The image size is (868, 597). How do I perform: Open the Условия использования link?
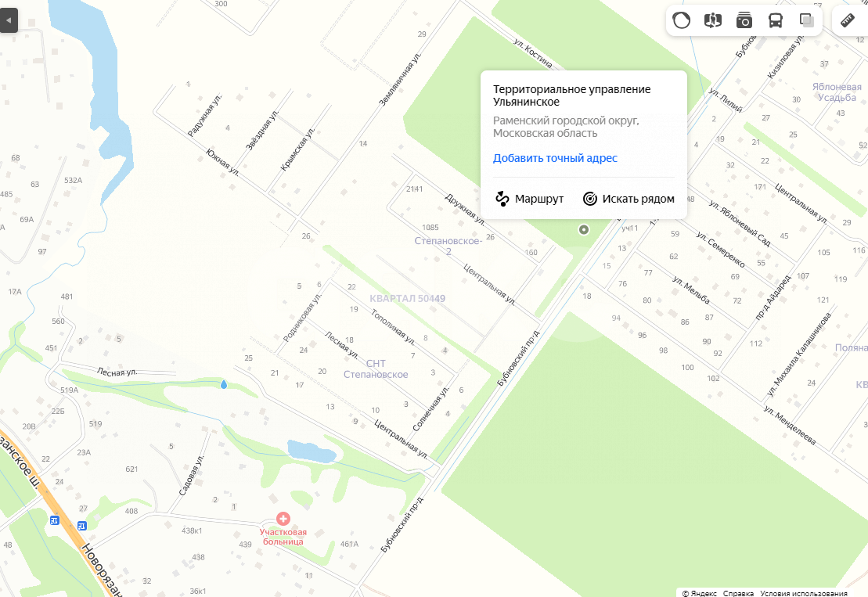(803, 593)
